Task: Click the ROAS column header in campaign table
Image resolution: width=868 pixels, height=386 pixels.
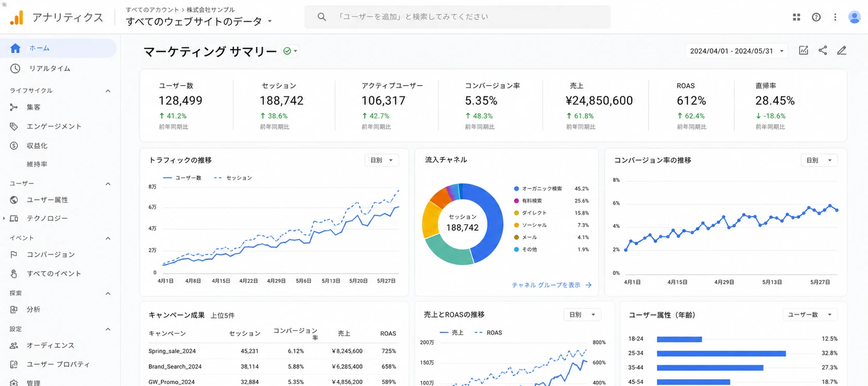Action: pyautogui.click(x=388, y=334)
